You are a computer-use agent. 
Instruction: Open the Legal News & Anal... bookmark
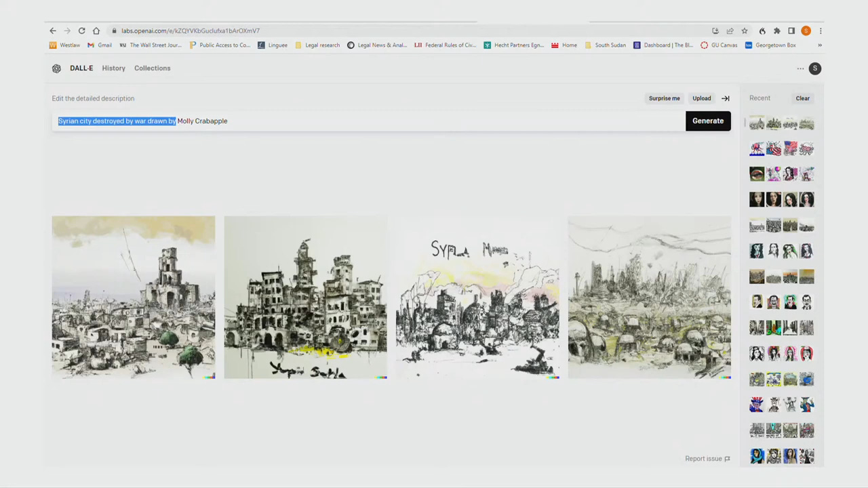[377, 45]
